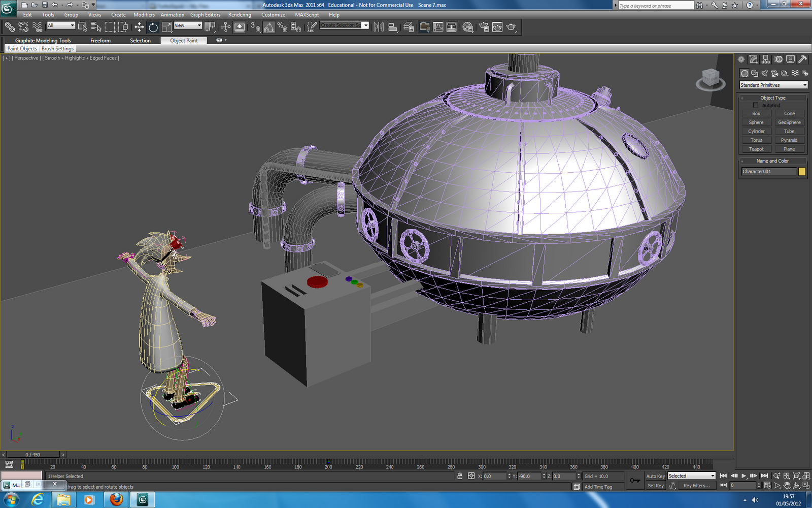Open the Create Selection Set dropdown
The width and height of the screenshot is (812, 508).
[344, 25]
